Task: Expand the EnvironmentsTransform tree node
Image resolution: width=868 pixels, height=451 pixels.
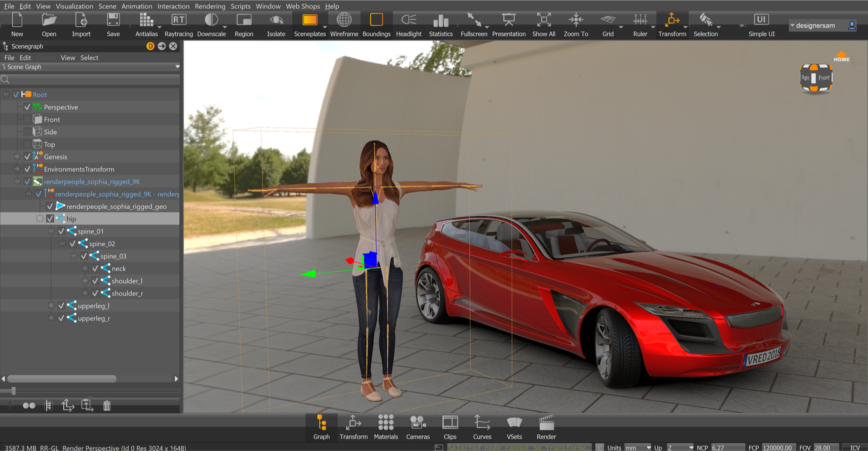Action: [x=17, y=169]
